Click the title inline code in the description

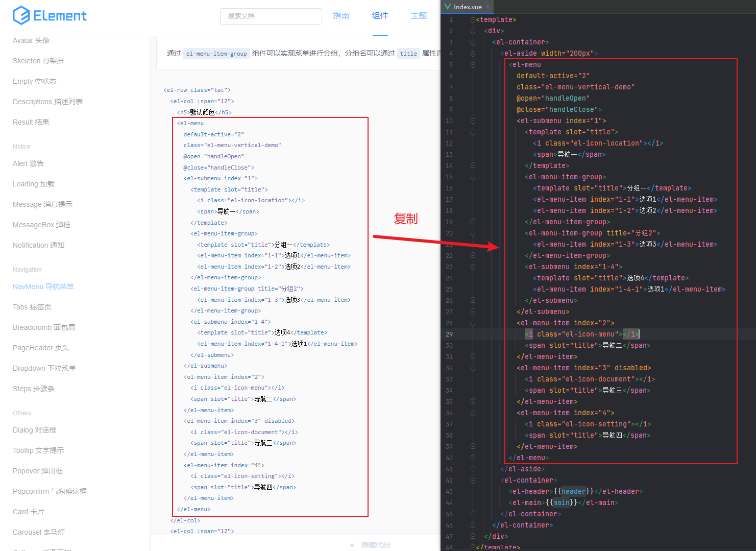pos(408,53)
